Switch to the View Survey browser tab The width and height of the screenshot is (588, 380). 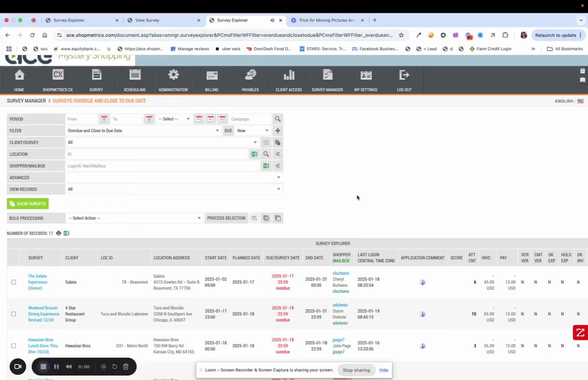click(164, 20)
